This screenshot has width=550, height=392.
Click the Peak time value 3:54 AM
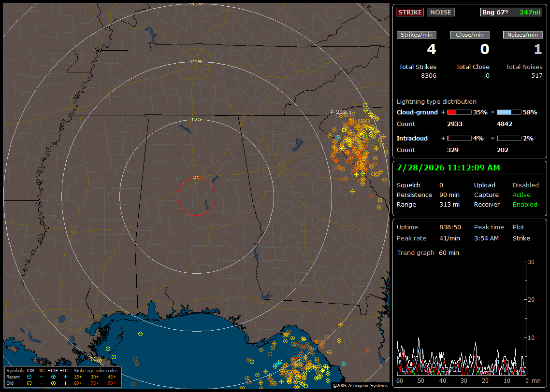486,238
